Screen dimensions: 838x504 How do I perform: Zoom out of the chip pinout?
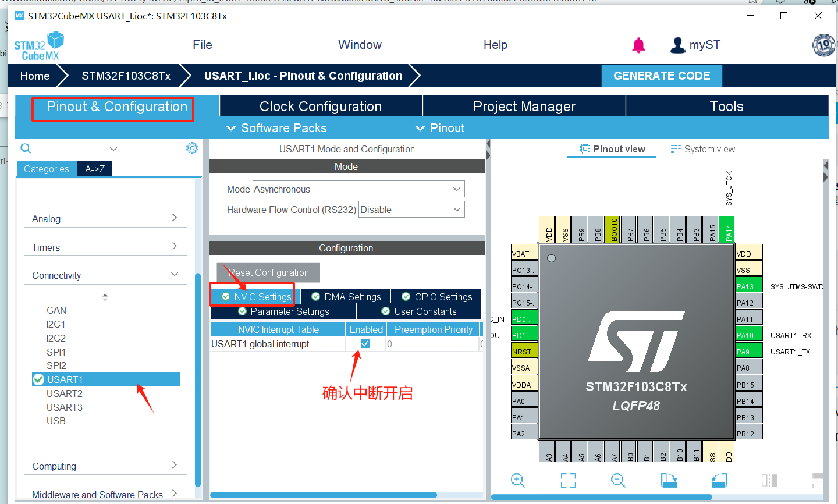tap(618, 480)
